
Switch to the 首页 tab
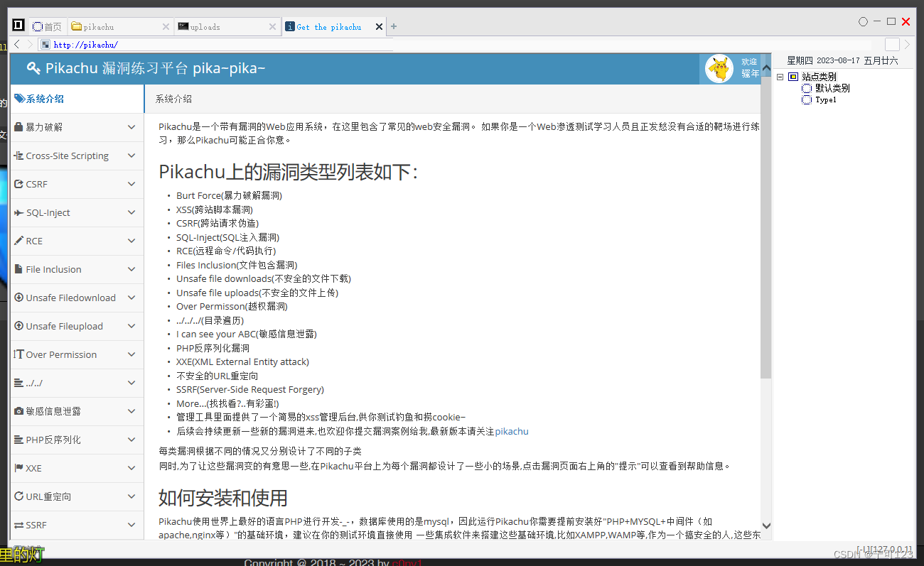pos(48,26)
